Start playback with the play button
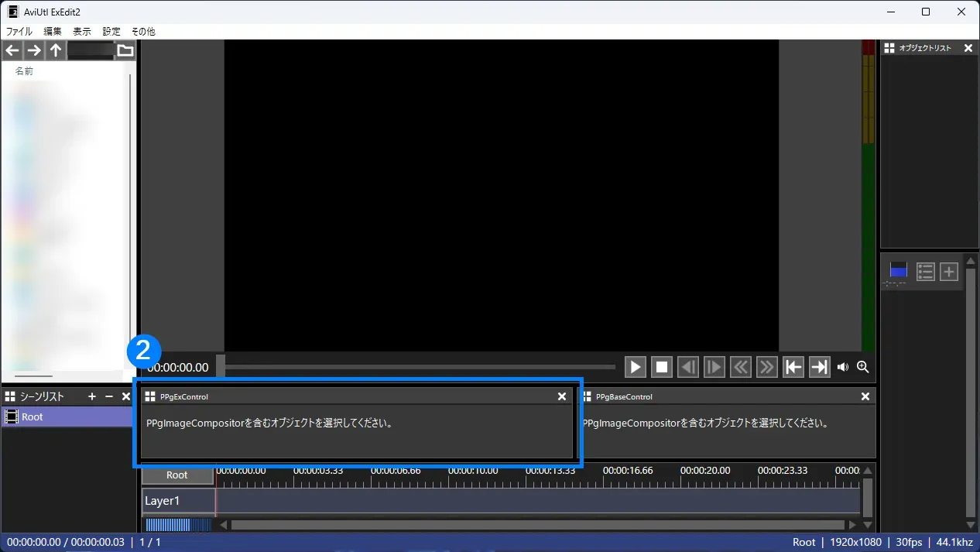 (635, 367)
